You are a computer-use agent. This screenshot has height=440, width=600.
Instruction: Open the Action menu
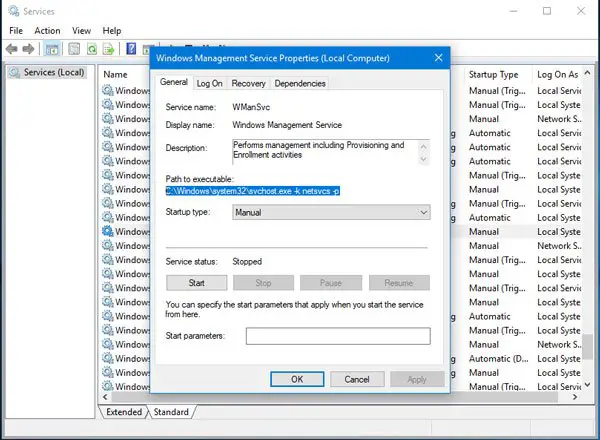pyautogui.click(x=47, y=31)
